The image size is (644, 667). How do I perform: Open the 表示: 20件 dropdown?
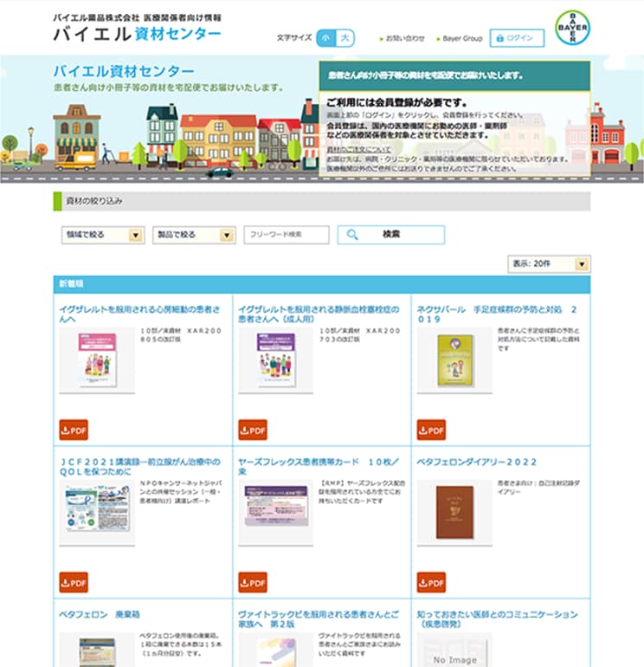point(549,264)
